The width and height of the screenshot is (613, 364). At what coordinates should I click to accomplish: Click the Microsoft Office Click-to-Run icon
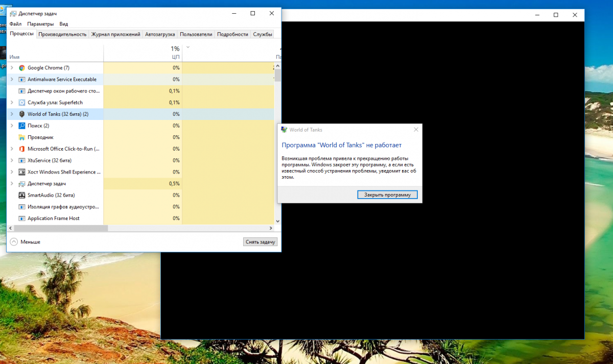click(x=22, y=149)
